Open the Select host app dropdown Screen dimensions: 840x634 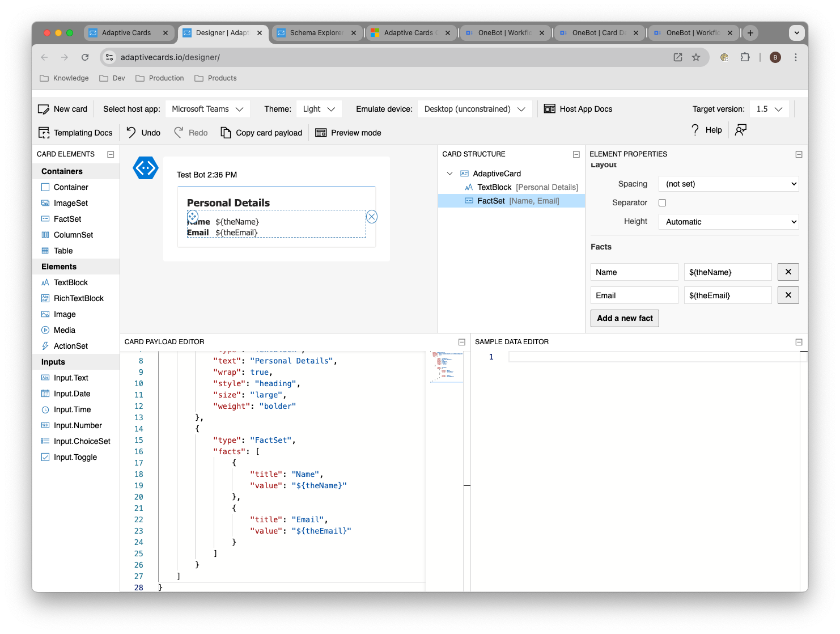pyautogui.click(x=207, y=109)
